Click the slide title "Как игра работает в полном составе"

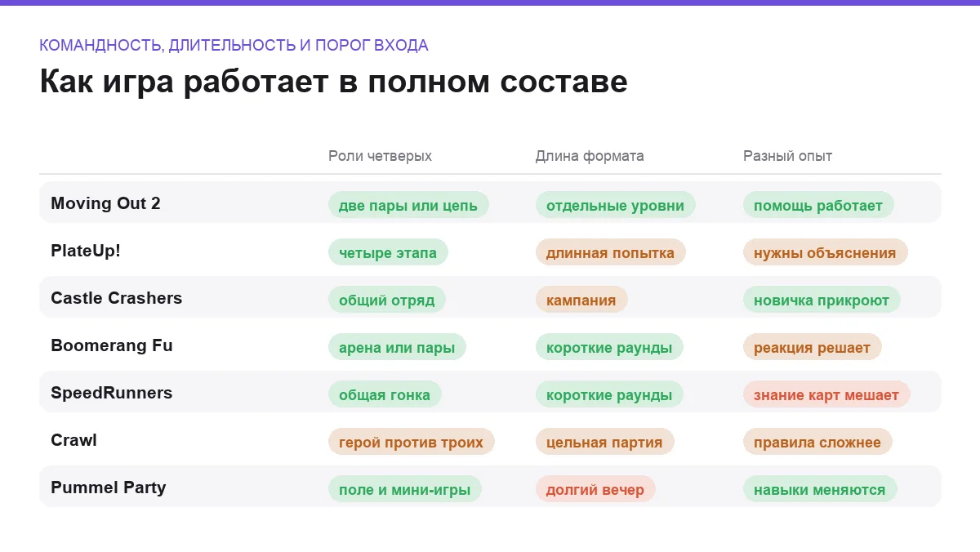(333, 83)
